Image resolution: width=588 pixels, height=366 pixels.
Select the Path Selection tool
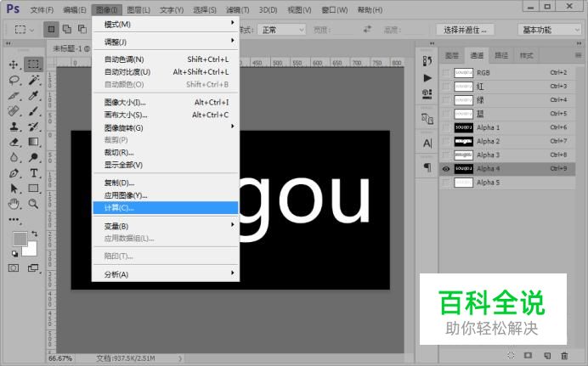coord(14,188)
